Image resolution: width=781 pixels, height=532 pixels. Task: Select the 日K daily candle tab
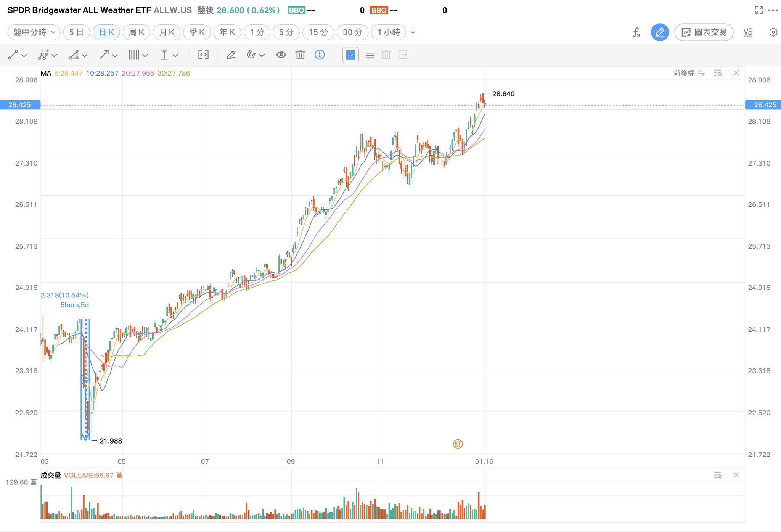[x=106, y=32]
